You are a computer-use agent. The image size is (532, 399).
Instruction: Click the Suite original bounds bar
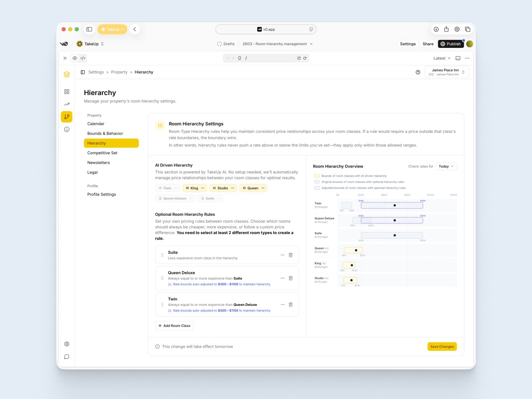coord(392,235)
